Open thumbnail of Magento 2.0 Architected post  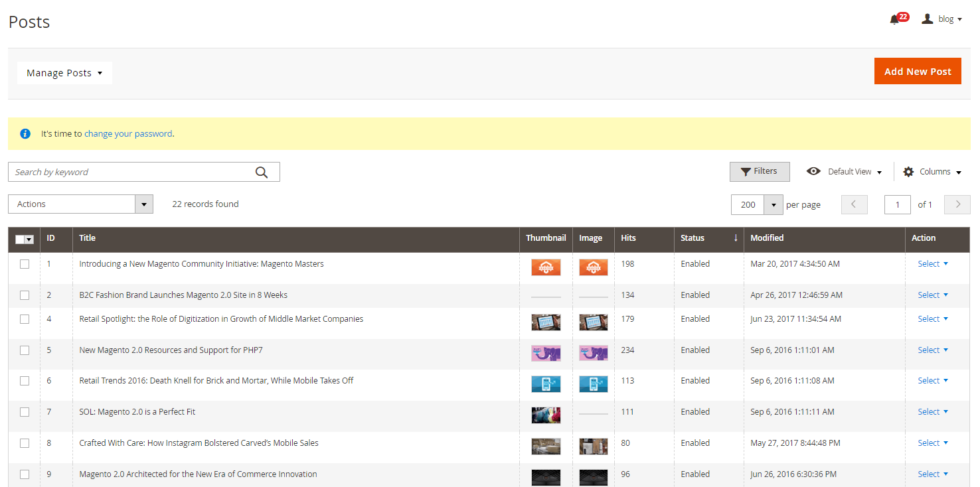[x=546, y=478]
